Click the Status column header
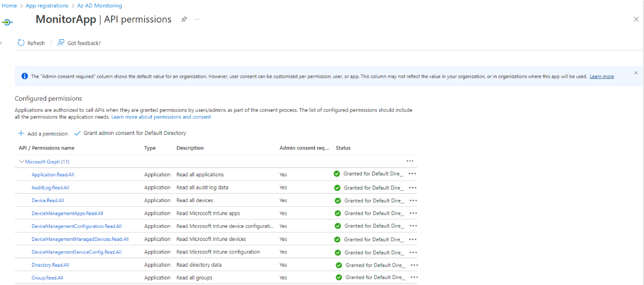 (343, 148)
